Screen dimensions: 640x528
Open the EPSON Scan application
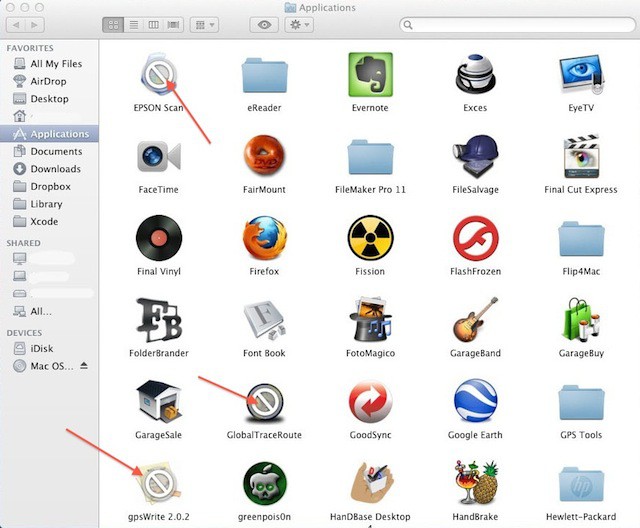[158, 74]
